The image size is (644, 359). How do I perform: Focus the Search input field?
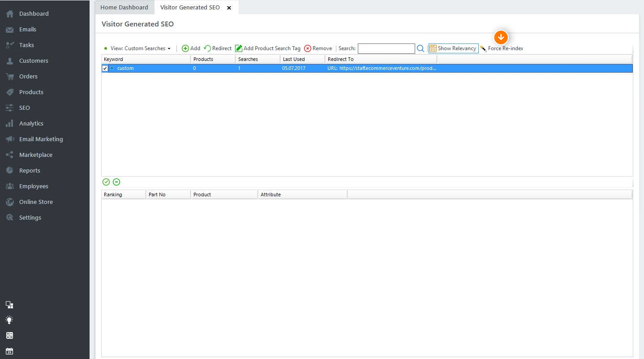pyautogui.click(x=386, y=48)
